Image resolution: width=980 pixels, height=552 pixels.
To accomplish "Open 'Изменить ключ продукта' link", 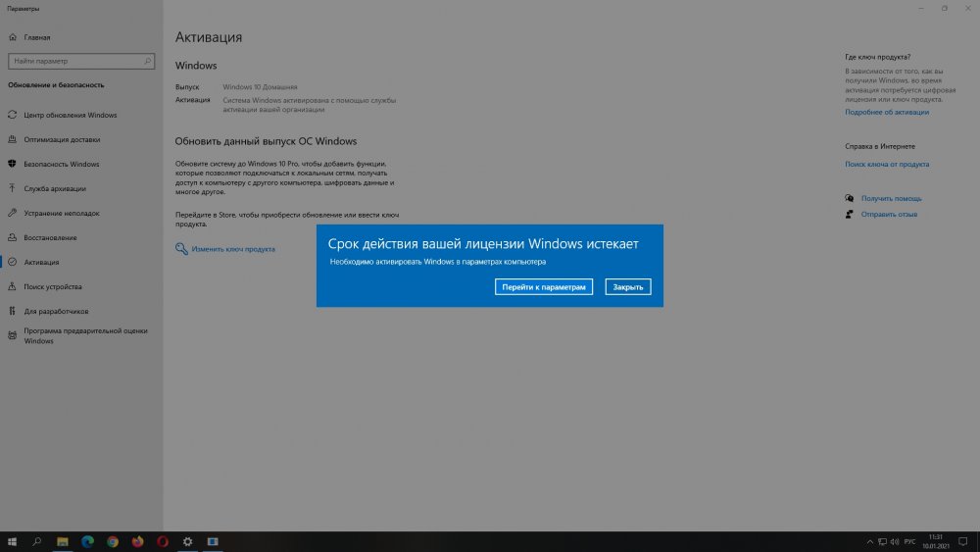I will point(233,249).
